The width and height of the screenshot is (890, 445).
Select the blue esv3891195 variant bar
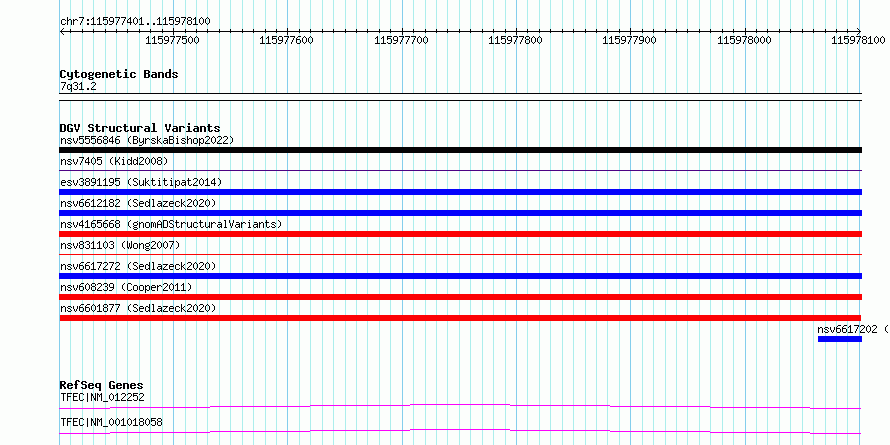(460, 192)
